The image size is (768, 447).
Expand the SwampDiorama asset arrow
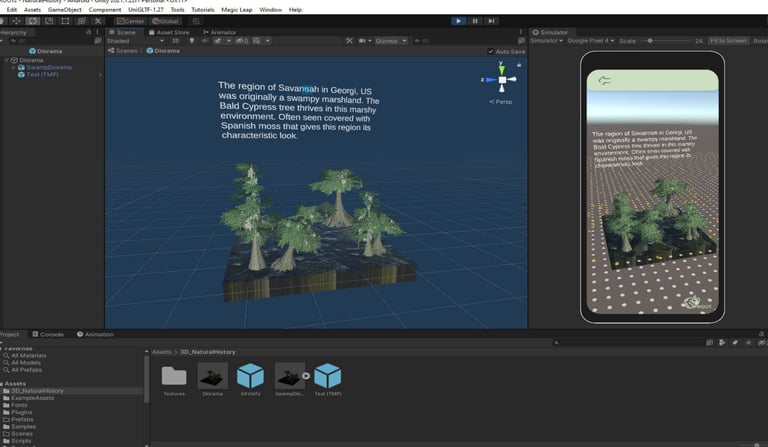click(x=307, y=376)
